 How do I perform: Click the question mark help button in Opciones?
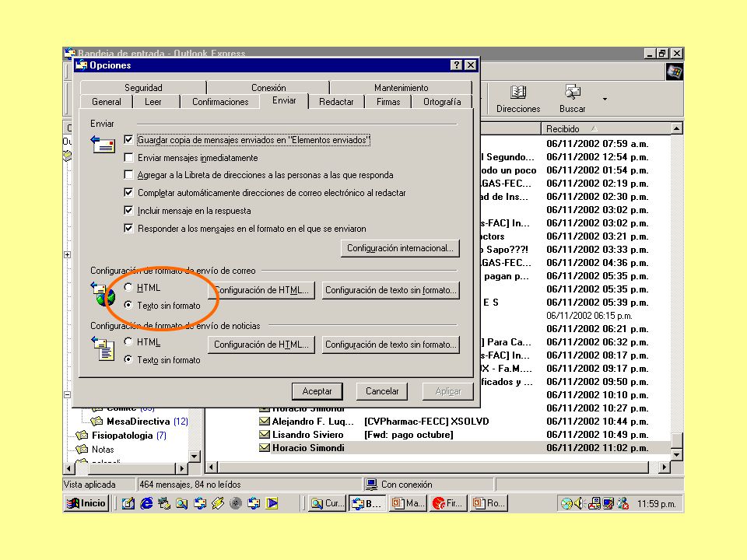pyautogui.click(x=457, y=65)
